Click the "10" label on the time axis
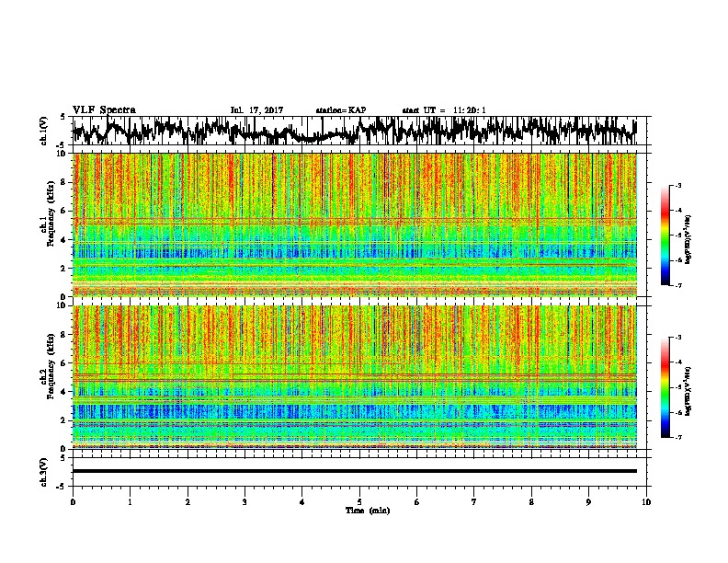This screenshot has height=563, width=728. (646, 501)
